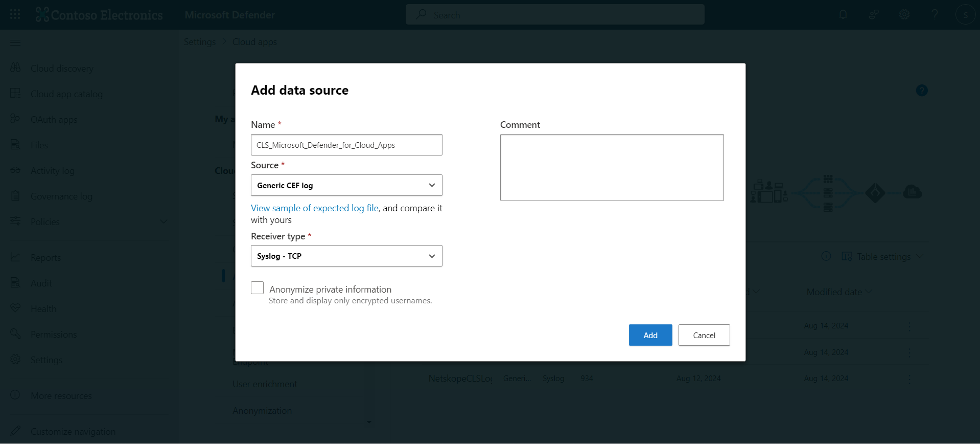Select User enrichment settings item

[265, 384]
